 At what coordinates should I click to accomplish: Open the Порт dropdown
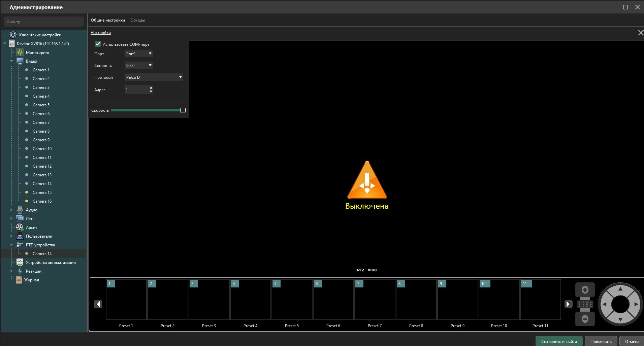(138, 54)
